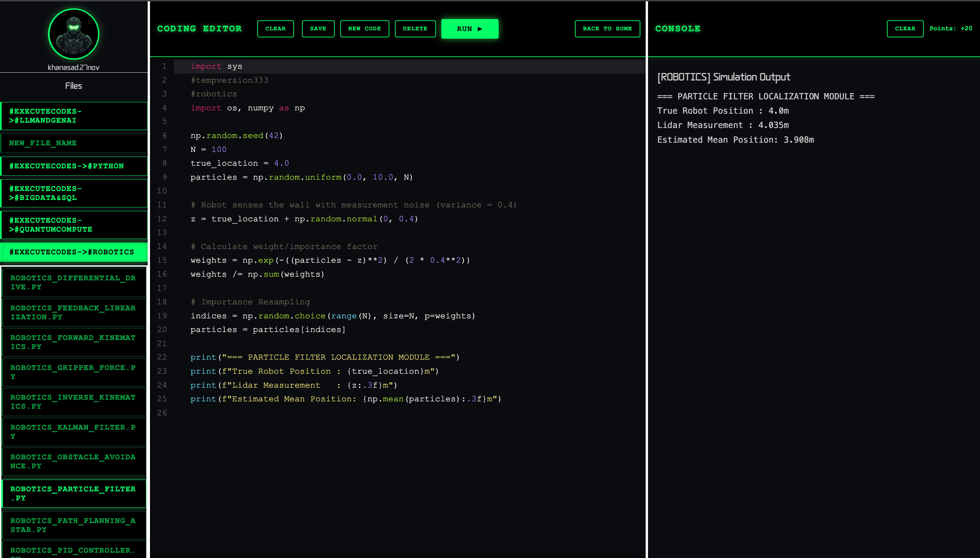Open ROBOTICS_KALMAN_FILTER.PY file

pos(74,432)
